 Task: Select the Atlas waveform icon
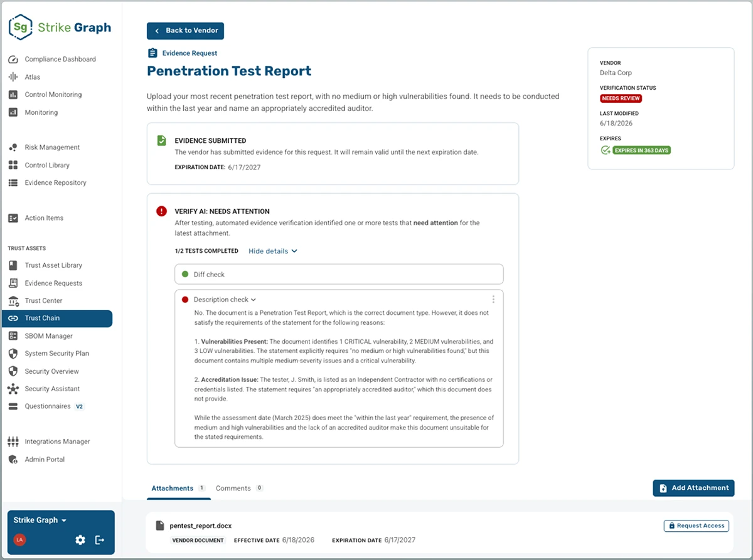click(13, 77)
